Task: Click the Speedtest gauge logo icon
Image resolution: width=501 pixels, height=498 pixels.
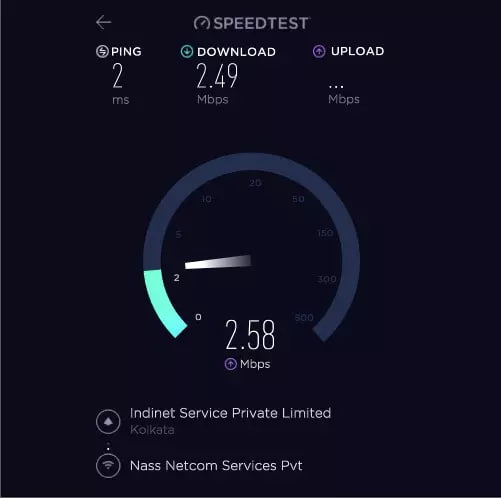Action: (202, 23)
